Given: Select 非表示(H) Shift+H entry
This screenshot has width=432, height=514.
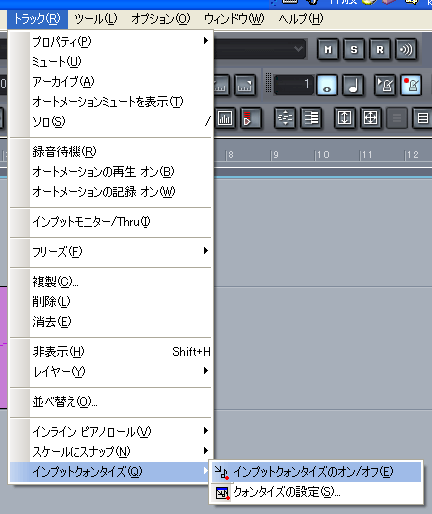Looking at the screenshot, I should click(111, 352).
